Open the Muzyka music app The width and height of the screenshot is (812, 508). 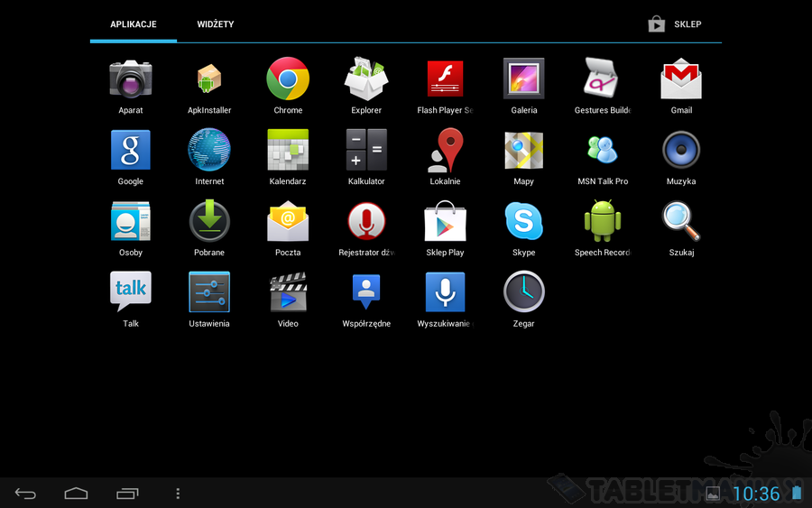click(681, 150)
